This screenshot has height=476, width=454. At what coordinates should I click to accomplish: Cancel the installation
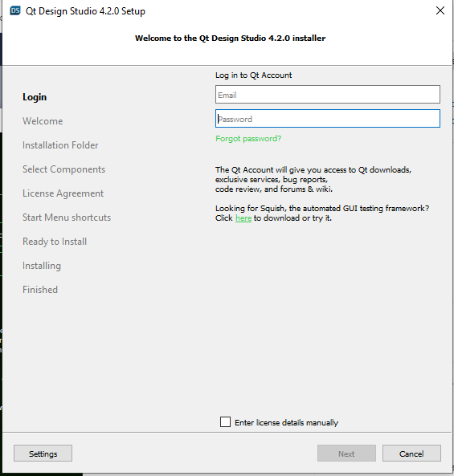pyautogui.click(x=411, y=454)
